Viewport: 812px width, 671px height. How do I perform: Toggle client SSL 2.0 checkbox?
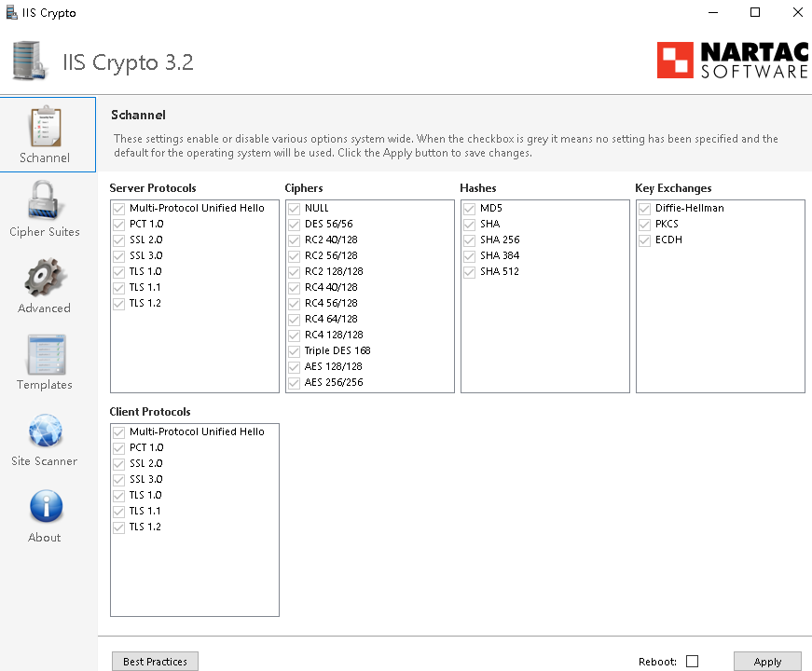coord(119,464)
